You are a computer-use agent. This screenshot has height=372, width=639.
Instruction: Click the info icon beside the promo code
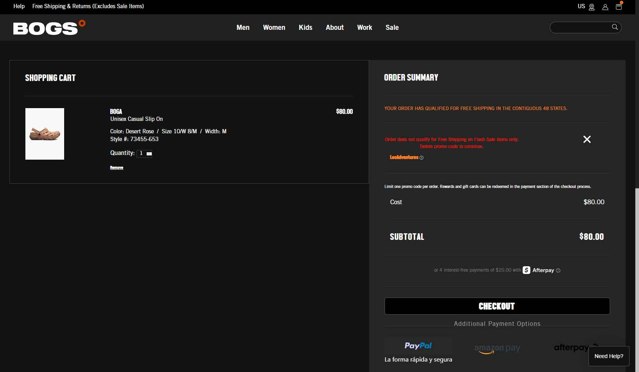422,158
